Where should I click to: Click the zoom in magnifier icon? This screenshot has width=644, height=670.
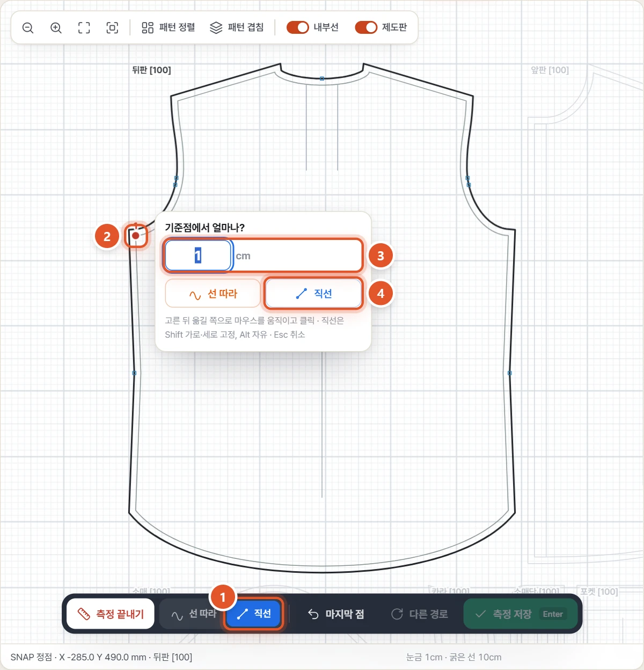[56, 28]
